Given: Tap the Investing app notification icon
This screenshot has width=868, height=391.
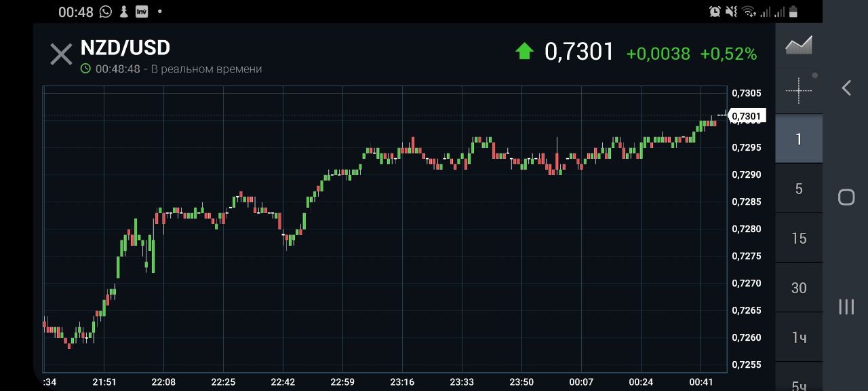Looking at the screenshot, I should click(x=142, y=12).
